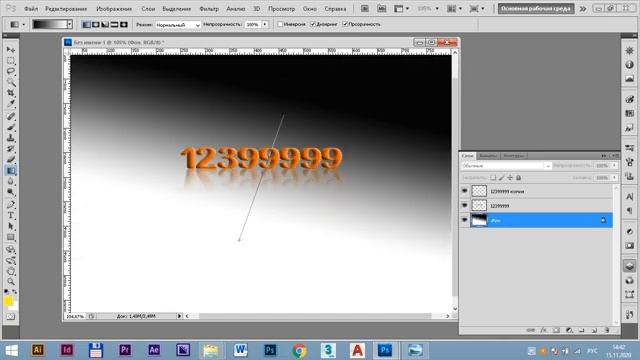Open layer styles fx at Layers panel bottom
The image size is (640, 360).
543,330
